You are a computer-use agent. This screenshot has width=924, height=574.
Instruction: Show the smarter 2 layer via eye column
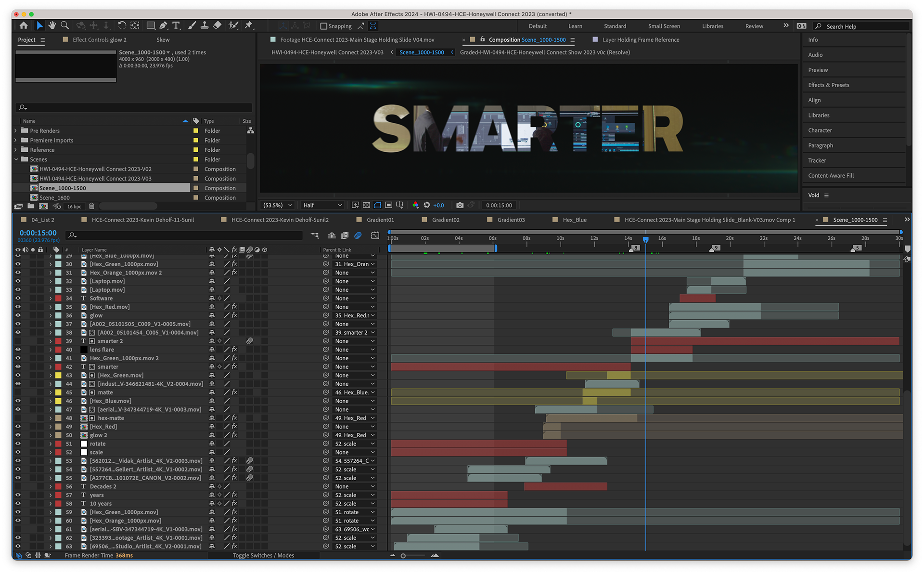tap(18, 341)
